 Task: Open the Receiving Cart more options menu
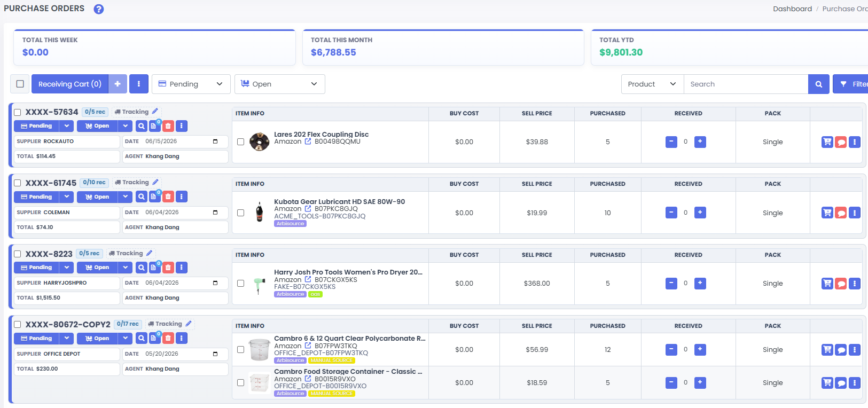139,84
